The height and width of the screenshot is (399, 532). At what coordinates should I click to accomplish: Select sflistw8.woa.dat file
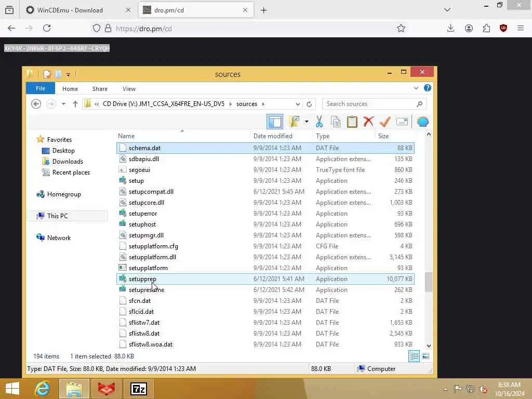tap(265, 344)
